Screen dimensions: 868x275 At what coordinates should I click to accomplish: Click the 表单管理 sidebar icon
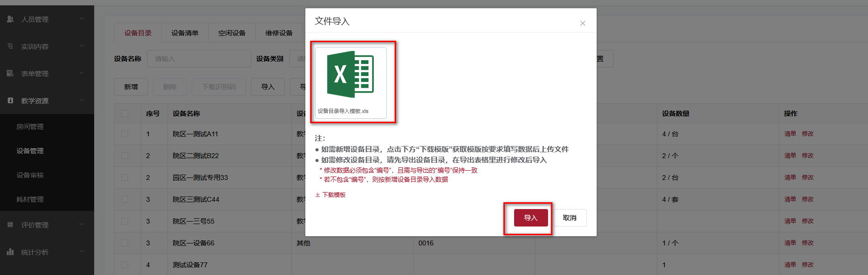tap(10, 73)
